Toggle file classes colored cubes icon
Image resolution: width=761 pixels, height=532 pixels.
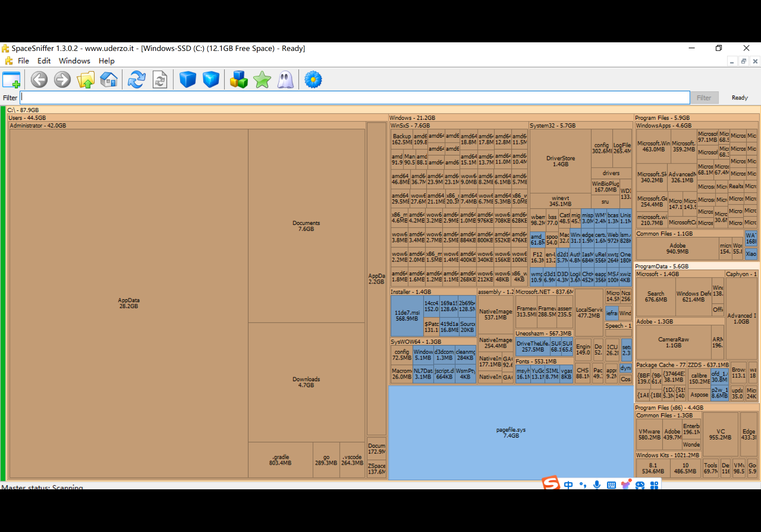pyautogui.click(x=239, y=79)
